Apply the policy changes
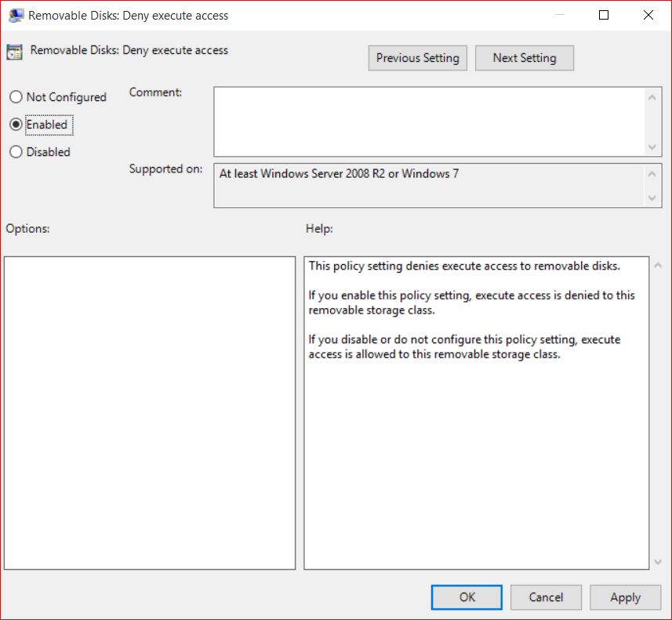Viewport: 672px width, 620px height. tap(625, 596)
